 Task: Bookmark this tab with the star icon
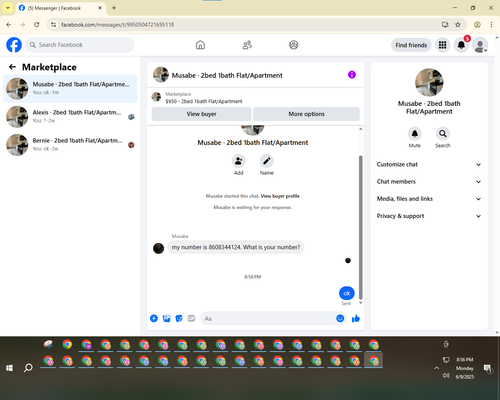tap(458, 25)
